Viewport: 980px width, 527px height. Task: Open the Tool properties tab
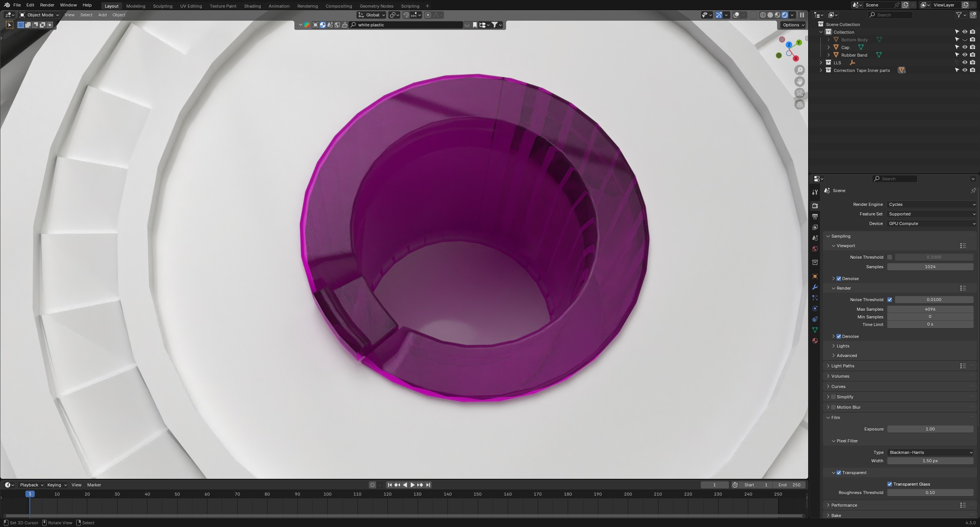coord(815,192)
